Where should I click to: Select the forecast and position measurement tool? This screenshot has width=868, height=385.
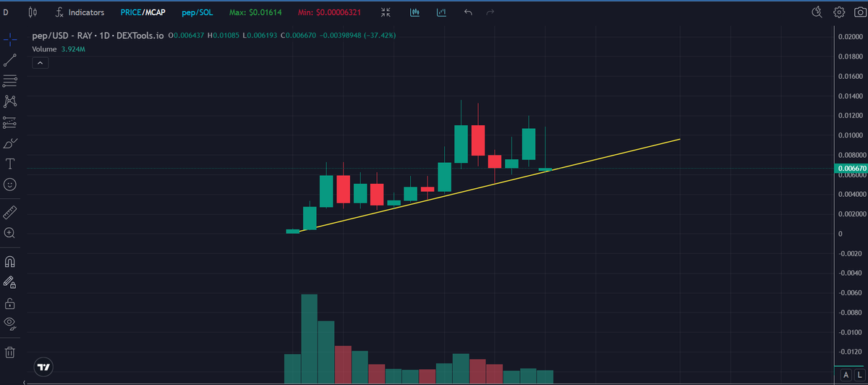pos(10,122)
